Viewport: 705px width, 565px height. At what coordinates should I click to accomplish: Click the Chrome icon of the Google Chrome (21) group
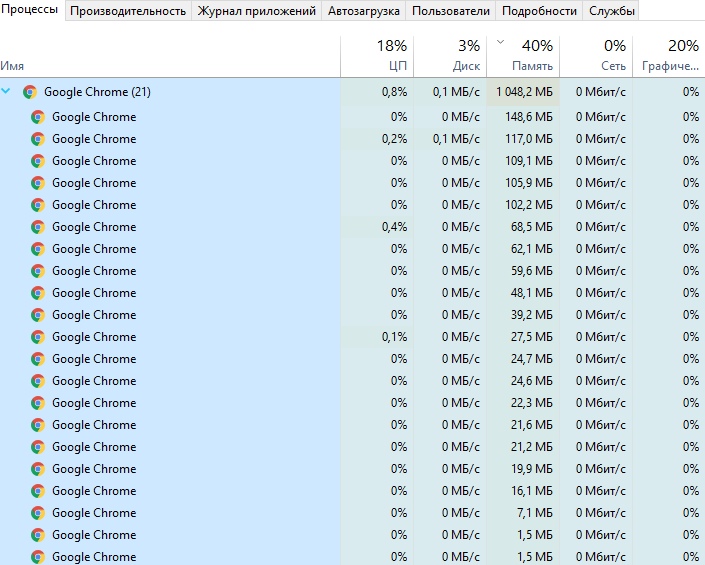[30, 92]
